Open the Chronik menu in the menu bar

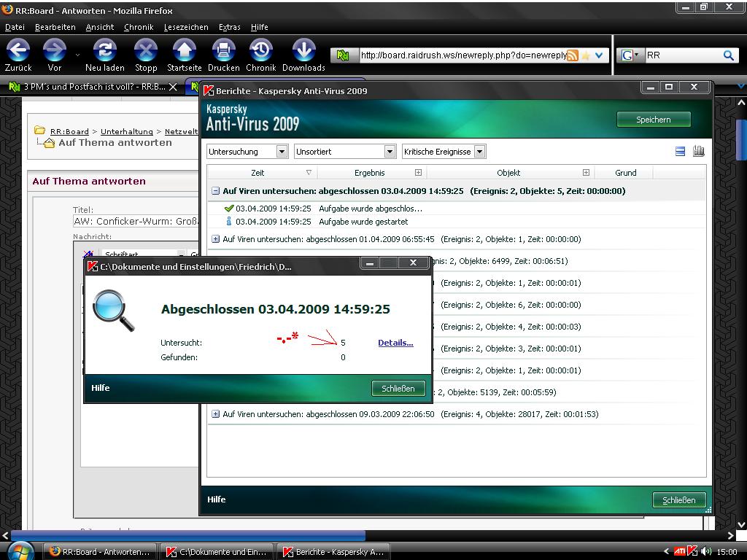click(x=139, y=27)
